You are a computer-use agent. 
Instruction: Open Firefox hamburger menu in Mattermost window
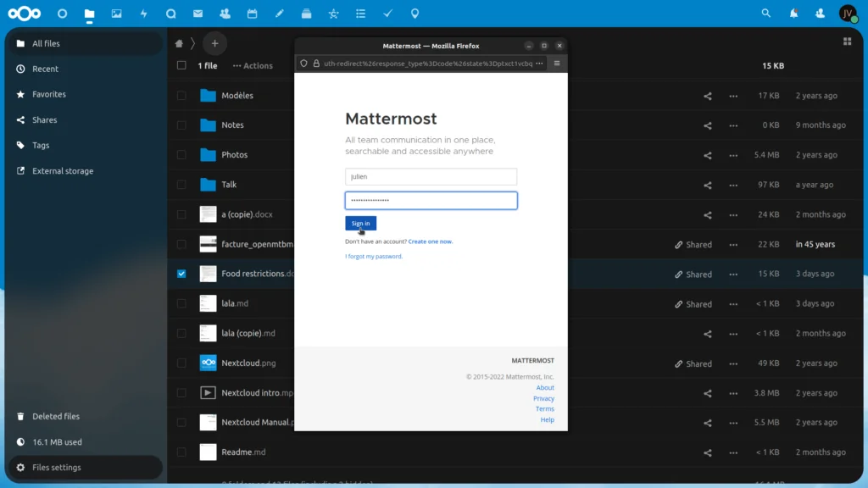click(557, 63)
